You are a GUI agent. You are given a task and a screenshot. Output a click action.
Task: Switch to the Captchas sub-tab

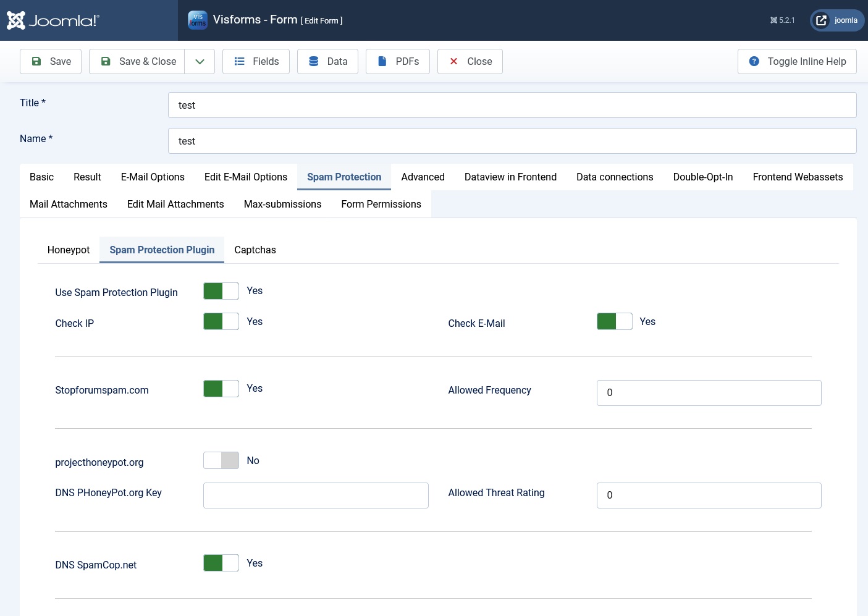click(255, 250)
